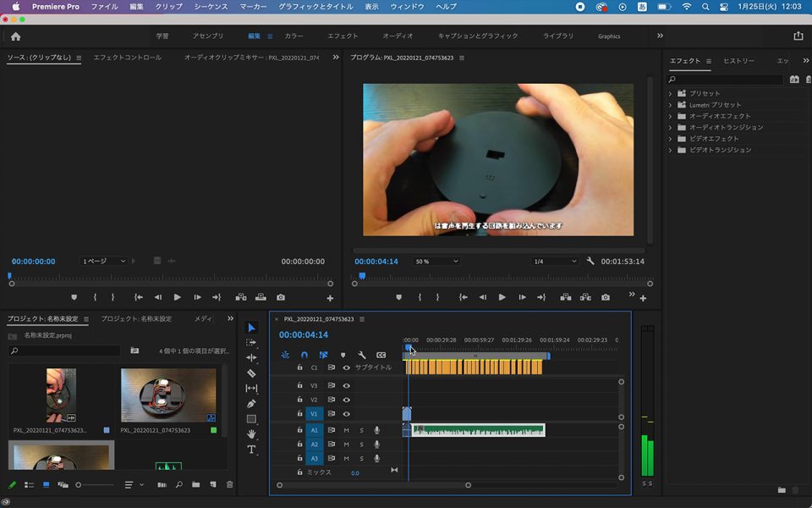
Task: Open timeline display settings wrench icon
Action: point(362,356)
